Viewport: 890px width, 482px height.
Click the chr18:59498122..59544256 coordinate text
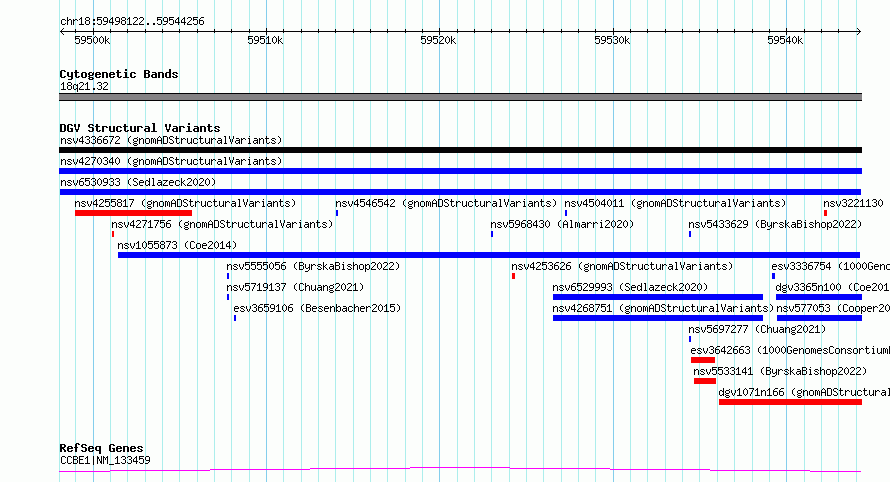(x=132, y=22)
